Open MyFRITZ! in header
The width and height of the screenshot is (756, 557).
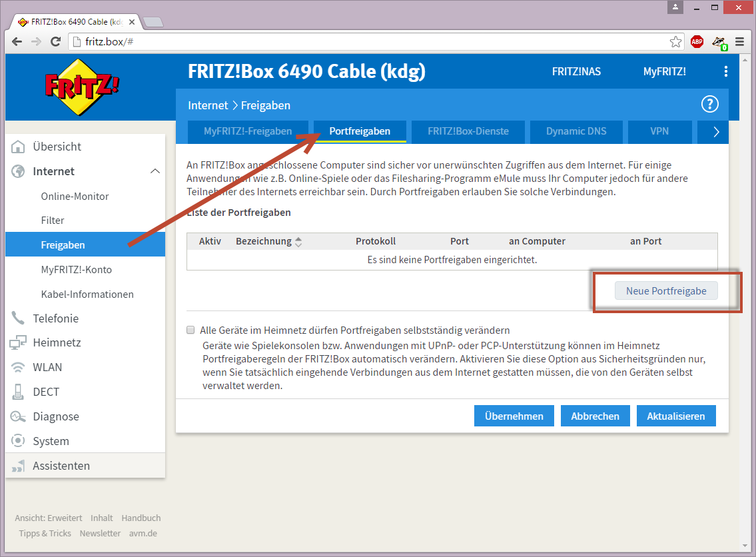point(664,72)
